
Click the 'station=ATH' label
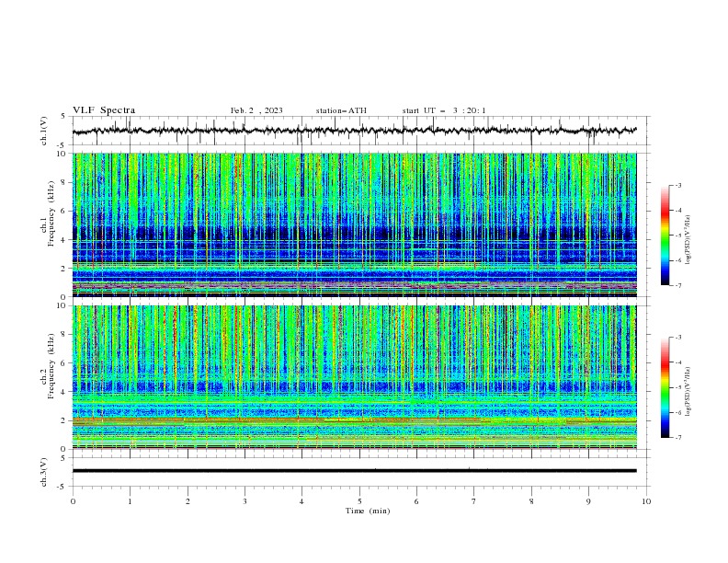pos(341,110)
